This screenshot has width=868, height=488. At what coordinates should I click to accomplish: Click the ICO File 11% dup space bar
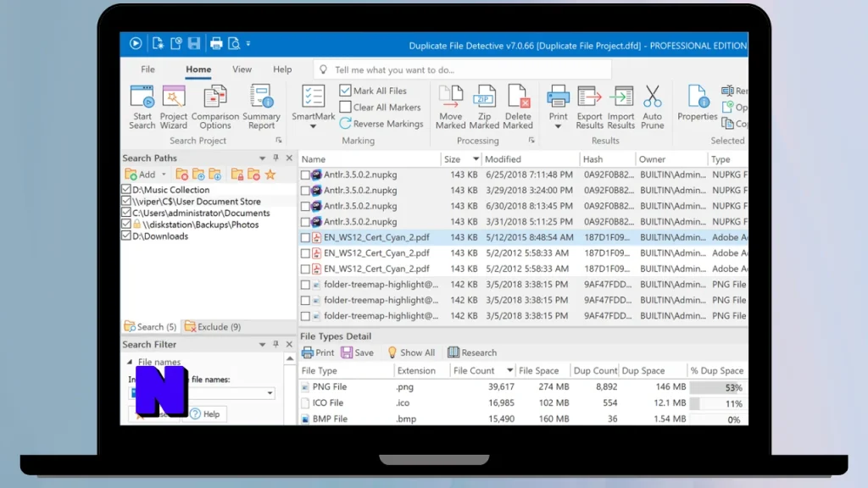717,403
